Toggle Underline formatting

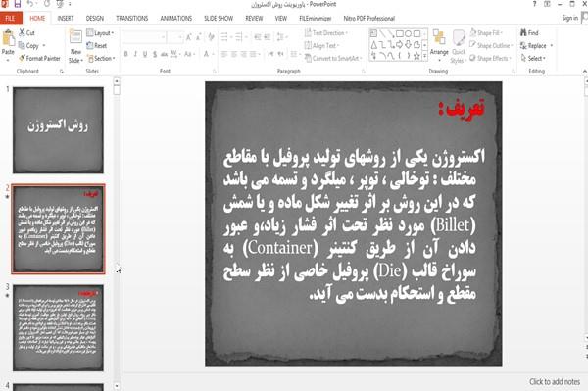145,54
